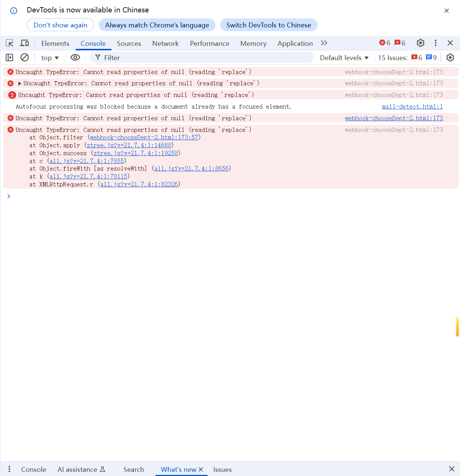Open ztree.js 1:14688 stack link

[129, 145]
